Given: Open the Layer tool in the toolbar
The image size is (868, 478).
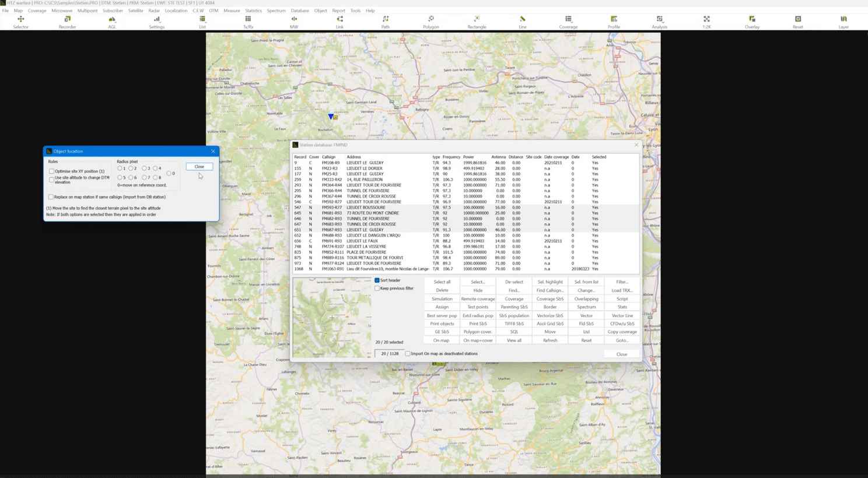Looking at the screenshot, I should [843, 22].
